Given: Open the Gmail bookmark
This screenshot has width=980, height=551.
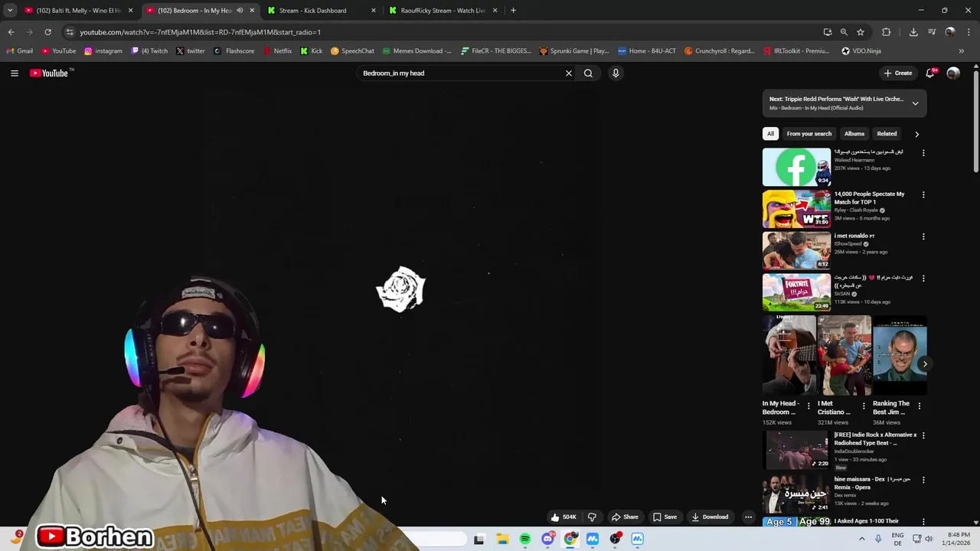Looking at the screenshot, I should click(20, 51).
